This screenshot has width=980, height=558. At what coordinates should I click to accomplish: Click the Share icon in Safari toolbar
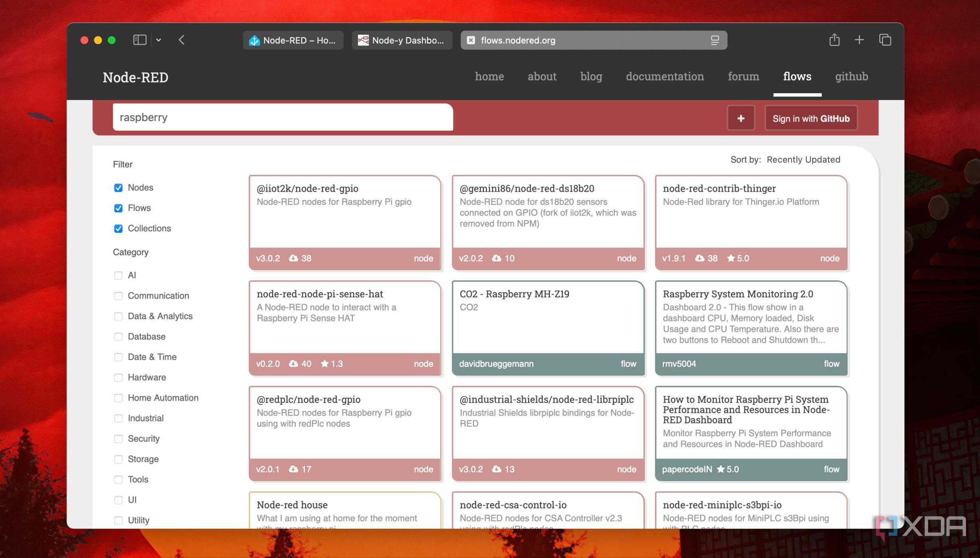(x=834, y=40)
